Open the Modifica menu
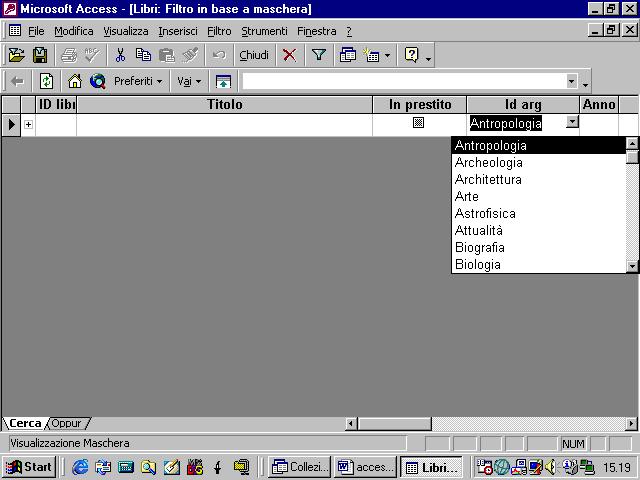The height and width of the screenshot is (480, 640). click(74, 31)
